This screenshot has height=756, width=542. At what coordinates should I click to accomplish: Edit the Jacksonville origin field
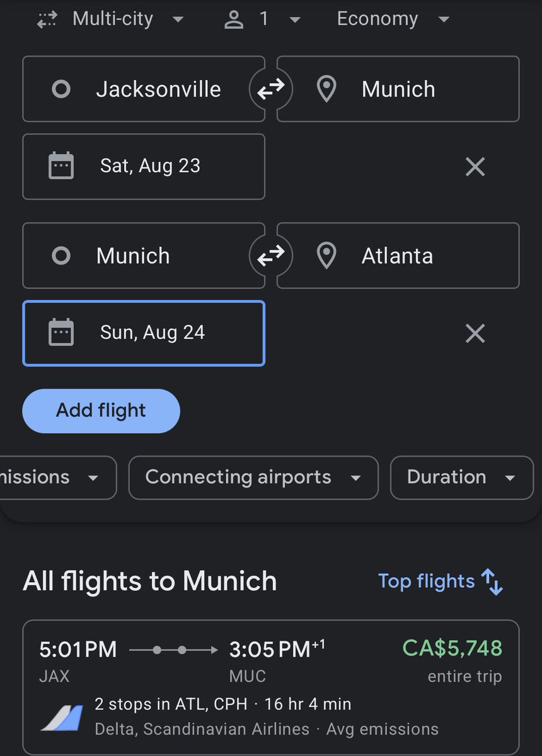click(x=144, y=89)
